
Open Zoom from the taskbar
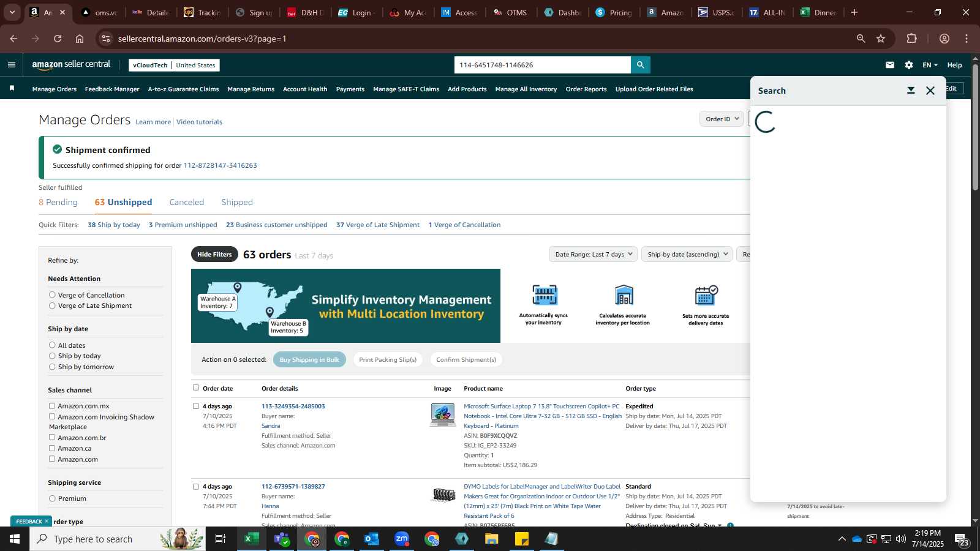(x=402, y=539)
